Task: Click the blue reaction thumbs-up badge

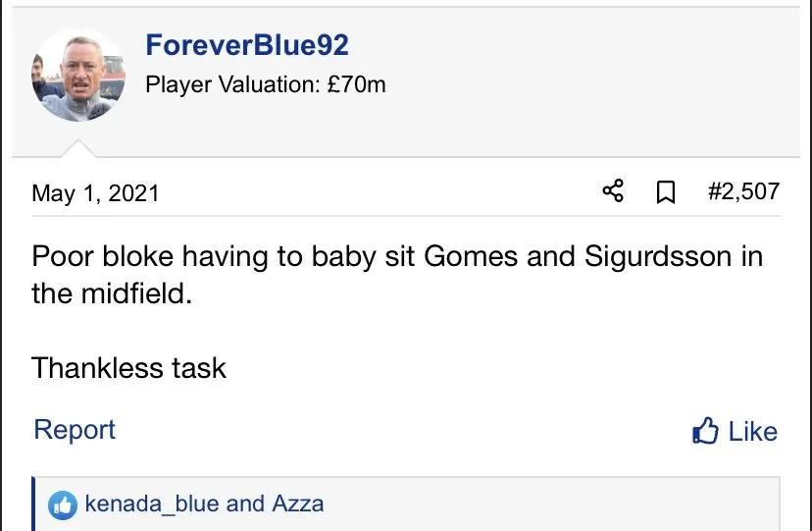Action: (x=63, y=505)
